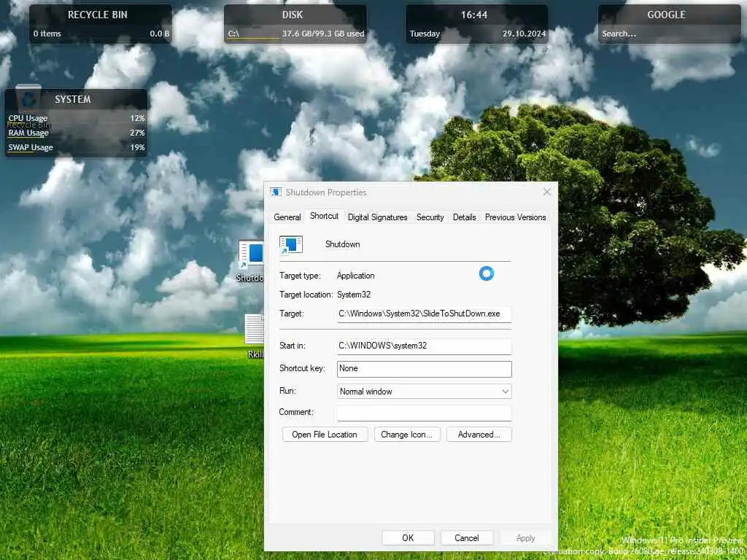The width and height of the screenshot is (747, 560).
Task: Click the RECYCLE BIN widget title
Action: tap(98, 15)
